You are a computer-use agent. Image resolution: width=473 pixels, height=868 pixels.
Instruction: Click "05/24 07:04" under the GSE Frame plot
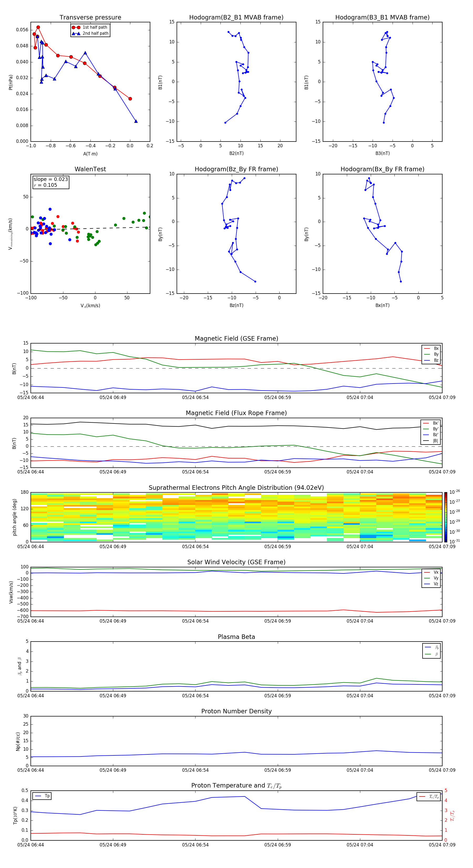coord(360,397)
